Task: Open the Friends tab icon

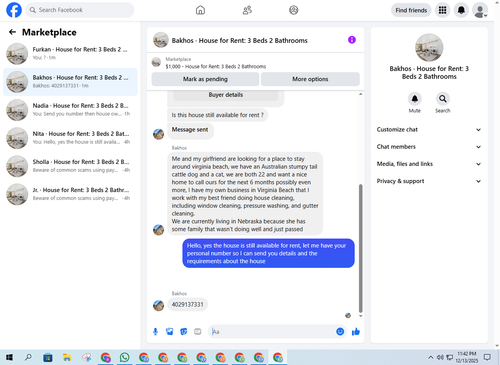Action: point(247,10)
